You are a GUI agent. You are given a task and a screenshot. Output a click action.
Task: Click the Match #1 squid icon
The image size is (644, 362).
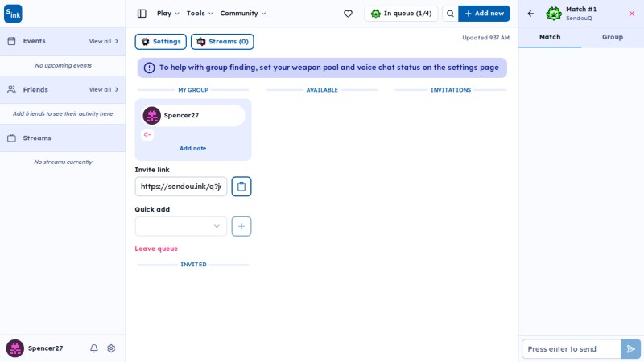point(554,14)
